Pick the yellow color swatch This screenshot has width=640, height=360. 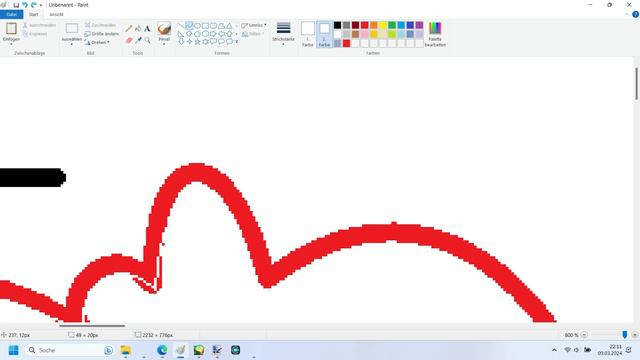[x=383, y=25]
